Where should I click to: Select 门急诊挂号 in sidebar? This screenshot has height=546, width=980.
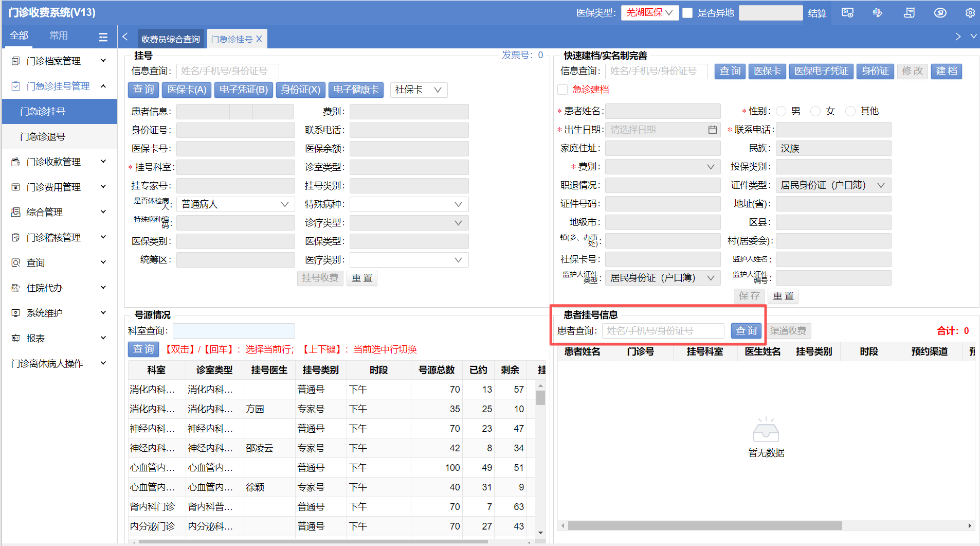click(x=60, y=112)
